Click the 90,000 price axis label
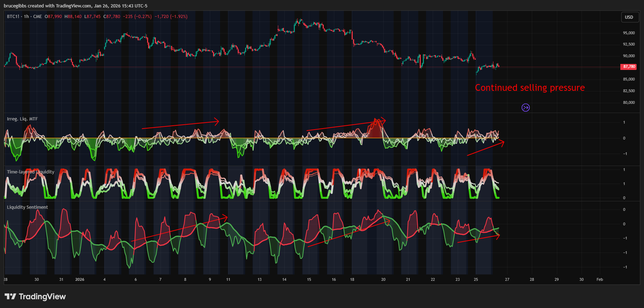Viewport: 644px width, 308px height. point(628,56)
